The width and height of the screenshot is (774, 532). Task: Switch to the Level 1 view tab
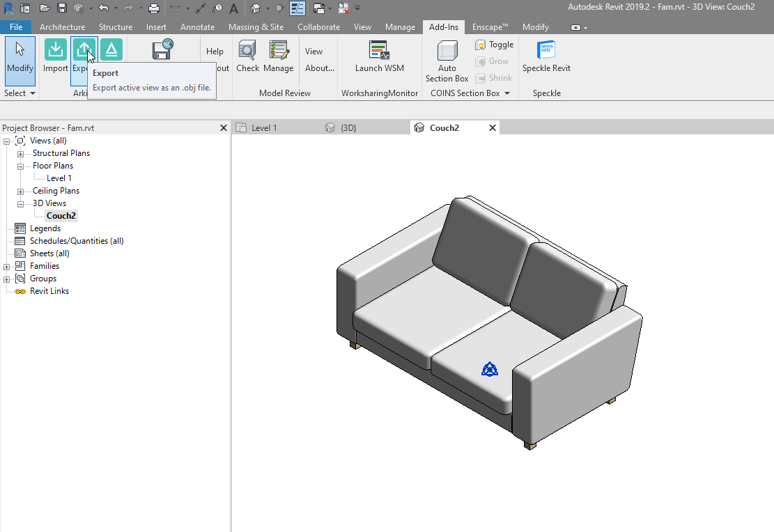coord(264,128)
